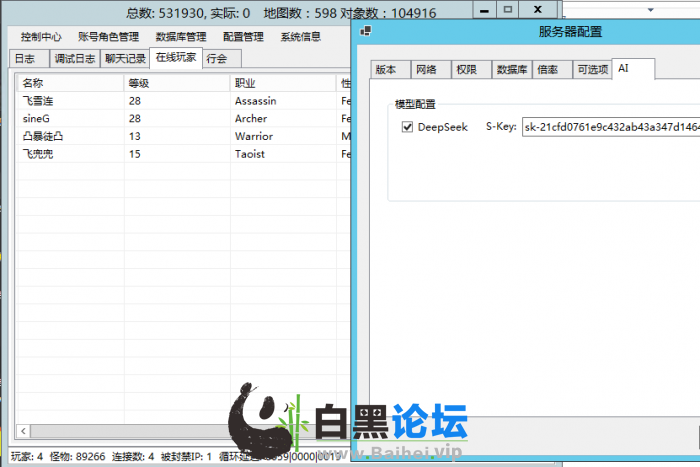Image resolution: width=700 pixels, height=467 pixels.
Task: Click the S-Key input field
Action: (x=608, y=128)
